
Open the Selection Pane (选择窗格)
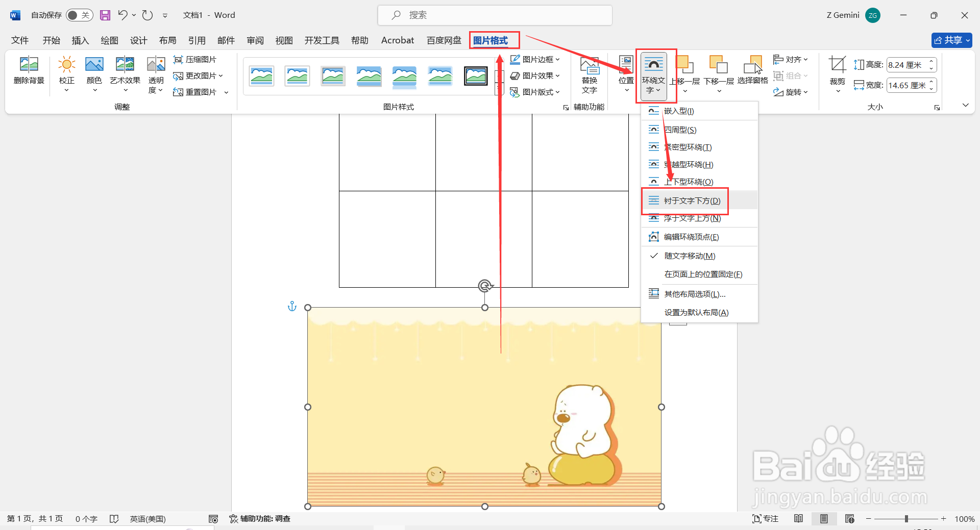[x=753, y=70]
